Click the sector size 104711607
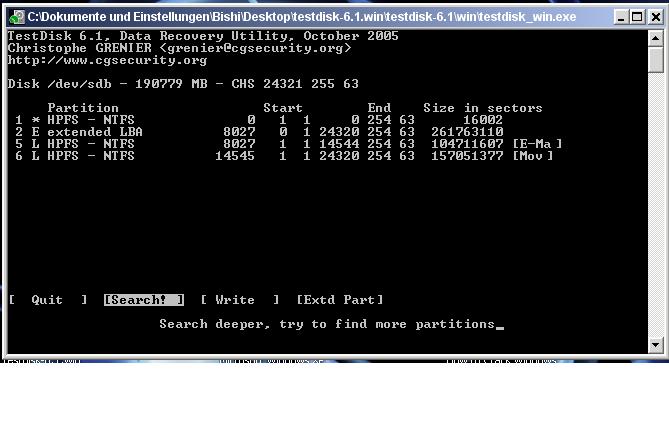The width and height of the screenshot is (669, 432). pyautogui.click(x=467, y=144)
